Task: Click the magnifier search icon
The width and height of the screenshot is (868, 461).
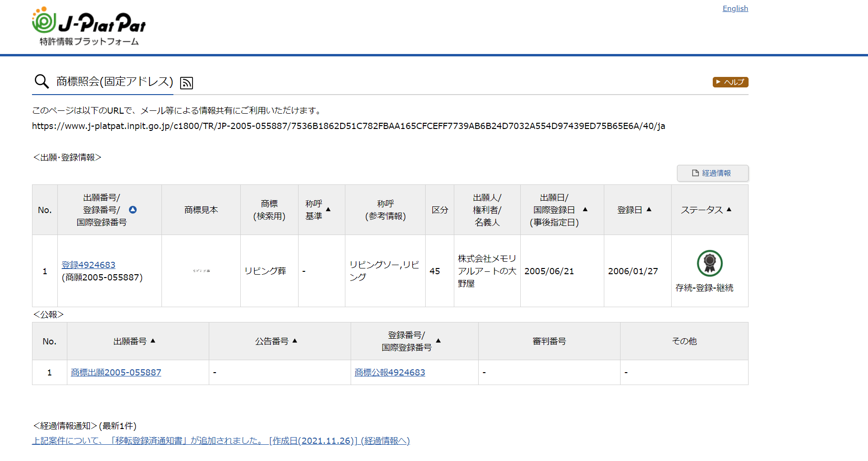Action: point(42,82)
